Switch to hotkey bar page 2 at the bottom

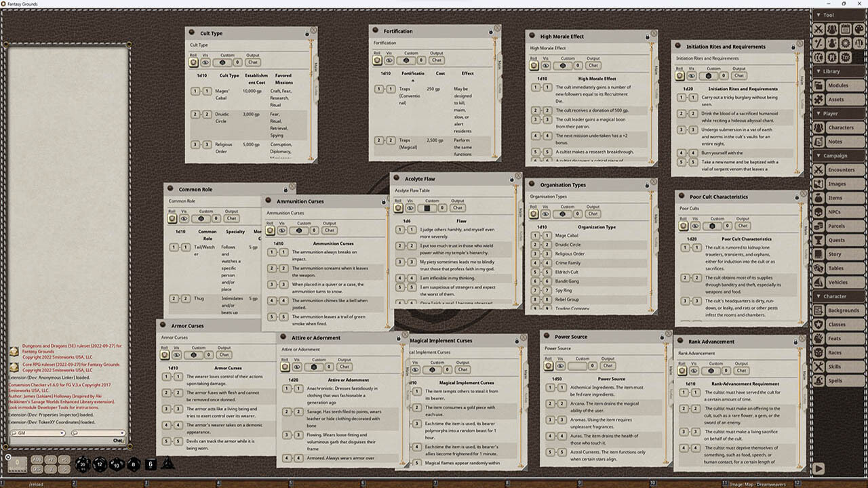[75, 483]
